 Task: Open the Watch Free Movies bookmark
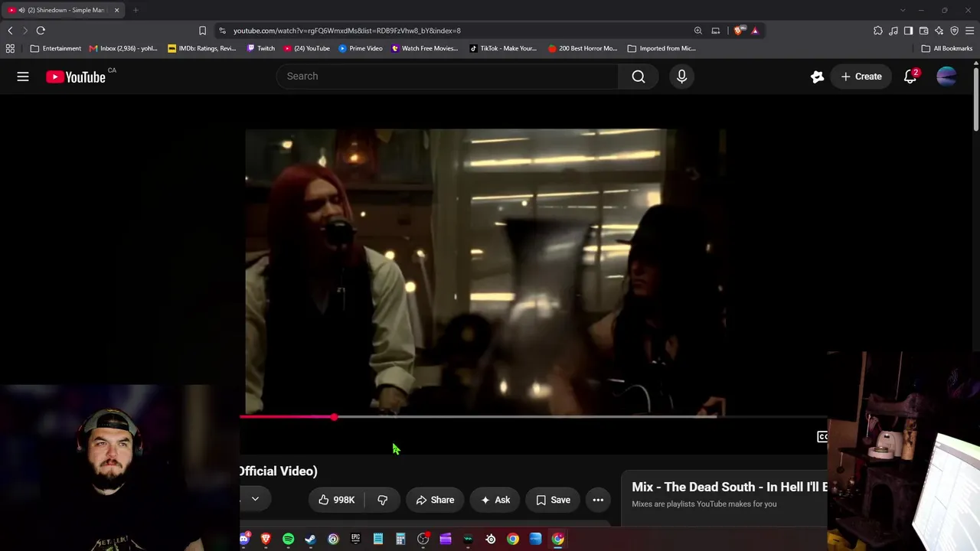[424, 48]
